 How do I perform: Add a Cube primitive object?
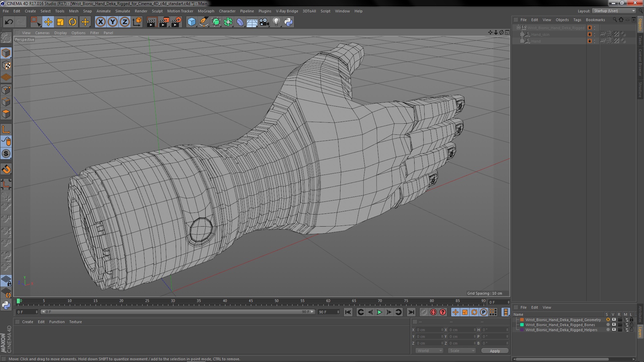(192, 22)
